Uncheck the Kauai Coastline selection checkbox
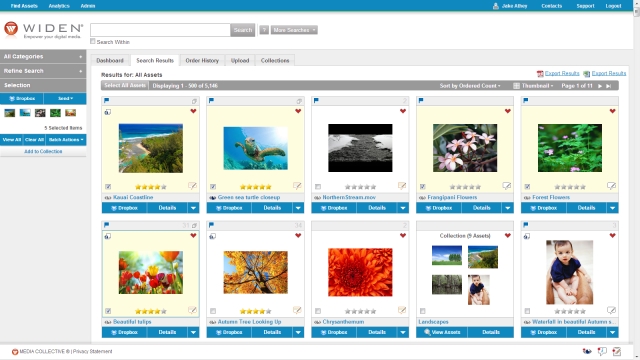 [x=108, y=187]
